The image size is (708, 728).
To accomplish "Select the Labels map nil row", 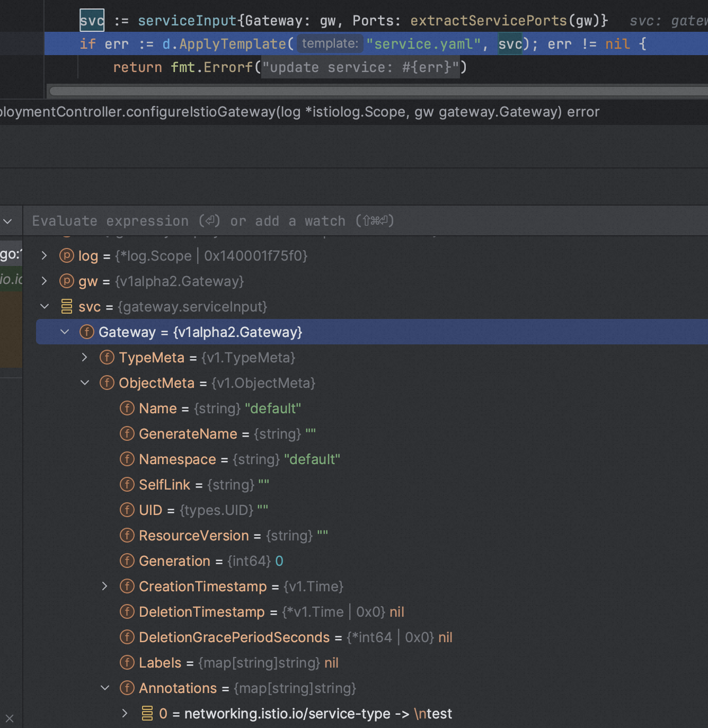I will 372,663.
